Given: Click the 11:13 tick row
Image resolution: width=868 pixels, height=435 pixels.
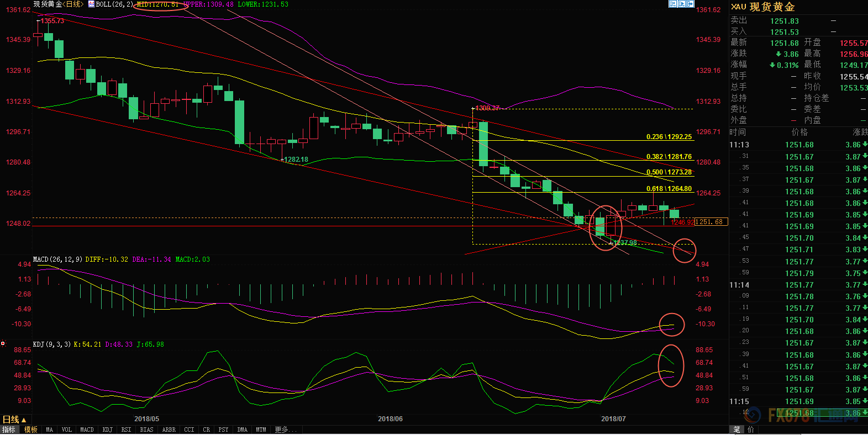Looking at the screenshot, I should point(798,145).
